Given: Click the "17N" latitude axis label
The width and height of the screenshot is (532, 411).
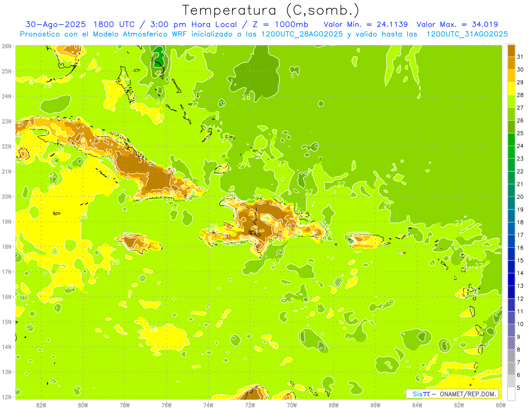Looking at the screenshot, I should click(x=7, y=271).
